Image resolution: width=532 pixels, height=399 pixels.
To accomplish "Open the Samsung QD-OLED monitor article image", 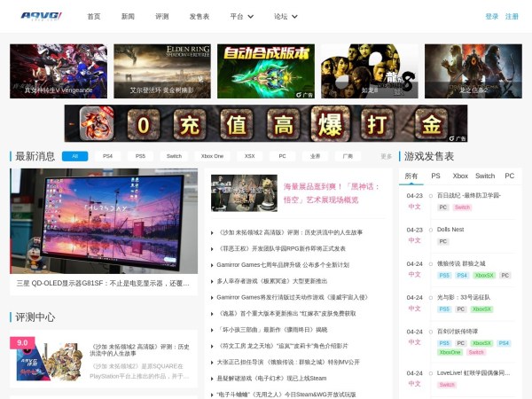I will click(104, 222).
